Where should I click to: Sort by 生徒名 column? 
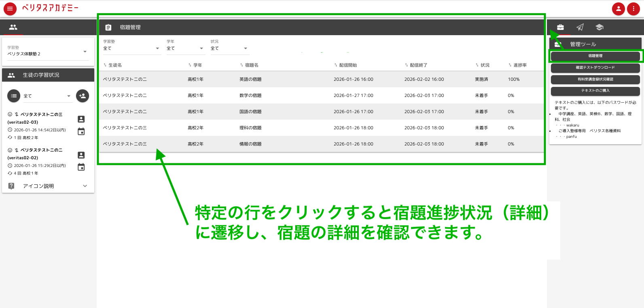click(x=113, y=65)
